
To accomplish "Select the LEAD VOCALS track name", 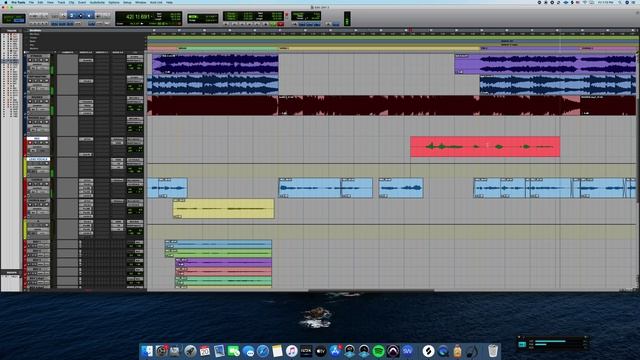I will 38,159.
